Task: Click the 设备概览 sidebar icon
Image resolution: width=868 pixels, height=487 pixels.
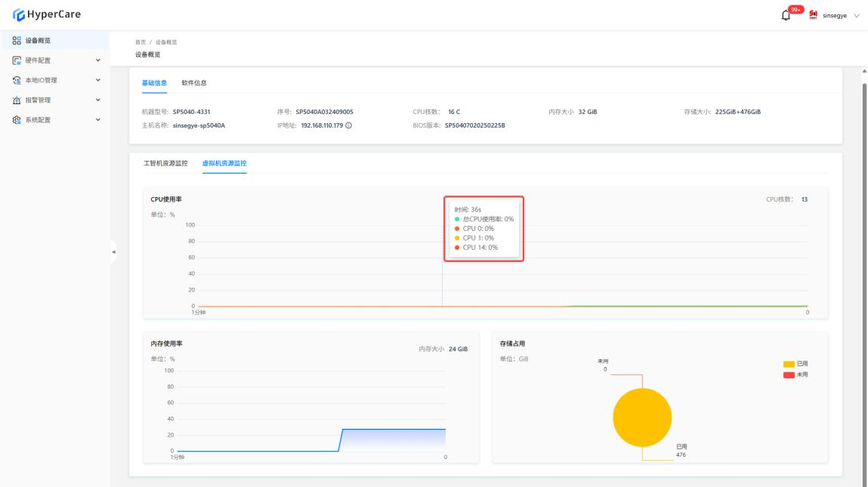Action: [x=17, y=41]
